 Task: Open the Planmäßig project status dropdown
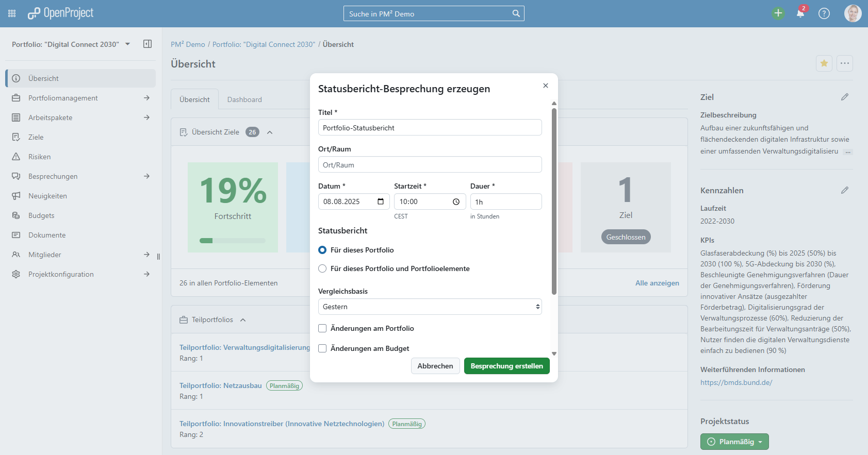734,442
